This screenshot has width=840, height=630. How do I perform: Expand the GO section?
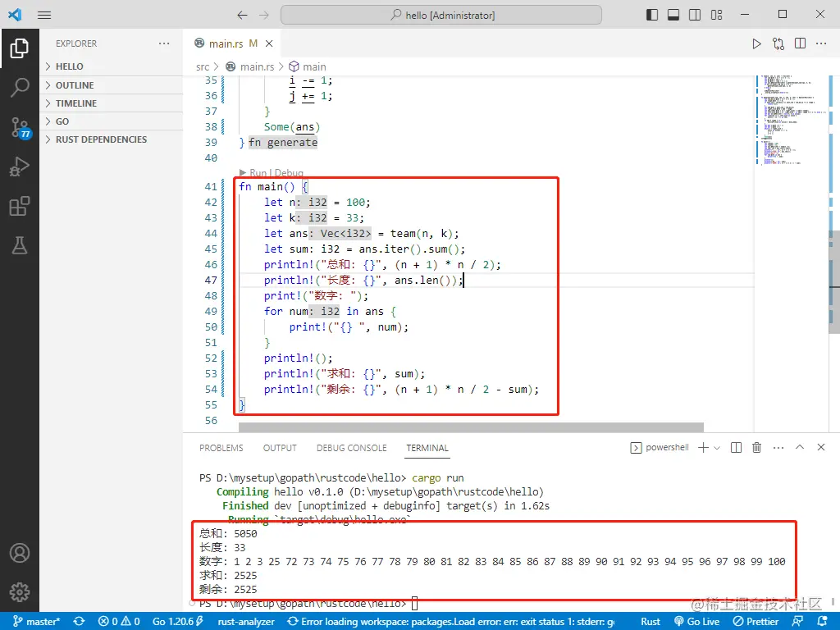point(111,121)
